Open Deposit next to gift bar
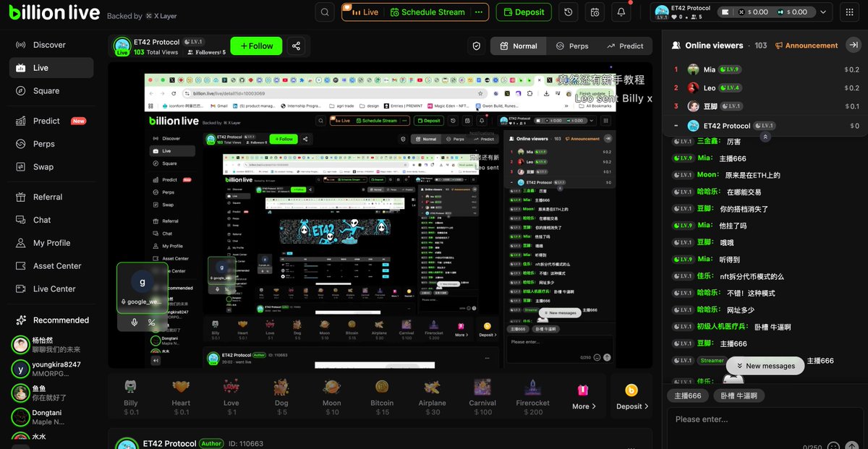 631,396
